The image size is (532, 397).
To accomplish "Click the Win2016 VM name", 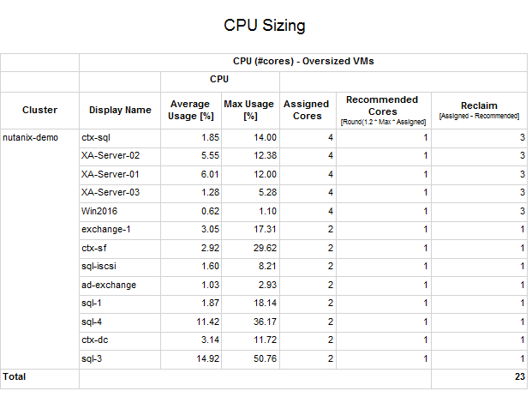I will click(99, 211).
